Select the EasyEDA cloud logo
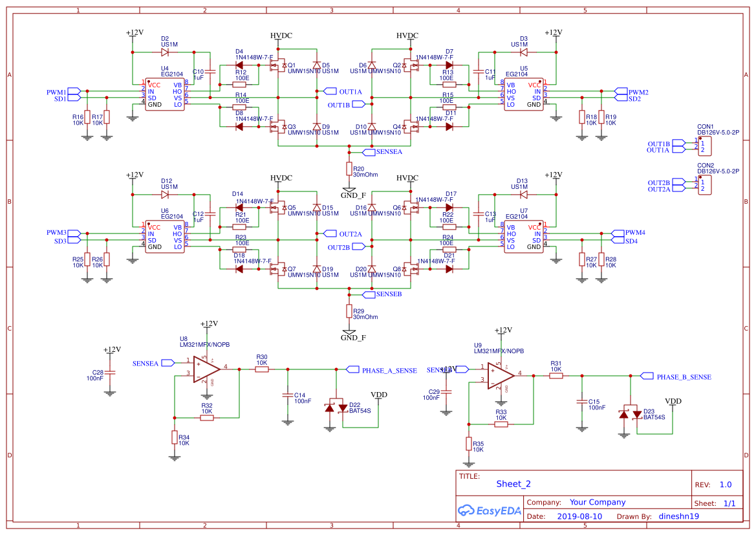This screenshot has width=756, height=535. (466, 511)
